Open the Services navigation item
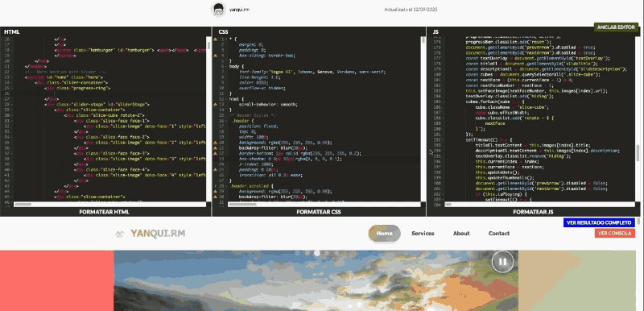 [423, 234]
